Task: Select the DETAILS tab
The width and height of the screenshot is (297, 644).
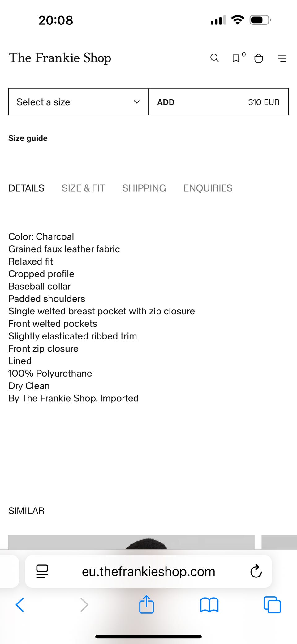Action: [26, 188]
